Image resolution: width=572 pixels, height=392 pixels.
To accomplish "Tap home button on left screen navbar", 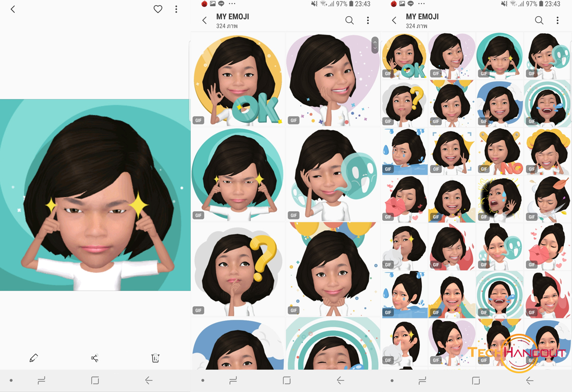I will coord(95,381).
